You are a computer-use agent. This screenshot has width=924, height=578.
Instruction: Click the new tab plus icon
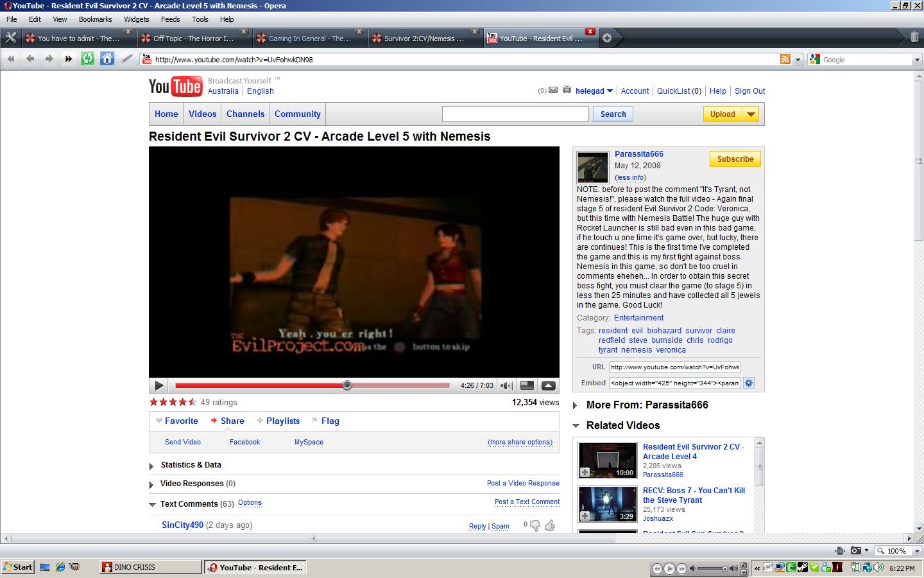tap(607, 38)
